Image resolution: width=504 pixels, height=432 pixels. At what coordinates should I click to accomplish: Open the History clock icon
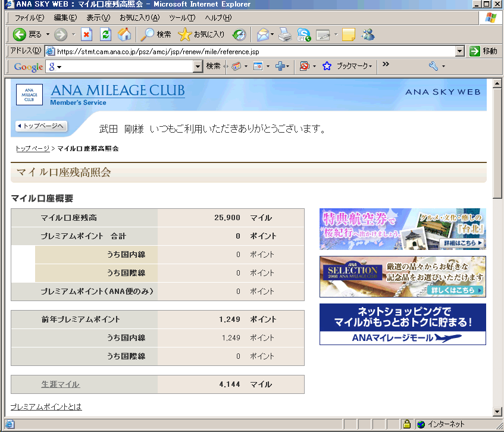[x=239, y=35]
